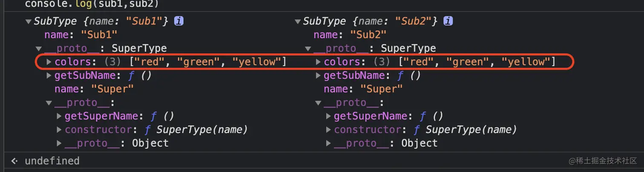
Task: Collapse Sub1's __proto__: SuperType node
Action: [x=39, y=48]
